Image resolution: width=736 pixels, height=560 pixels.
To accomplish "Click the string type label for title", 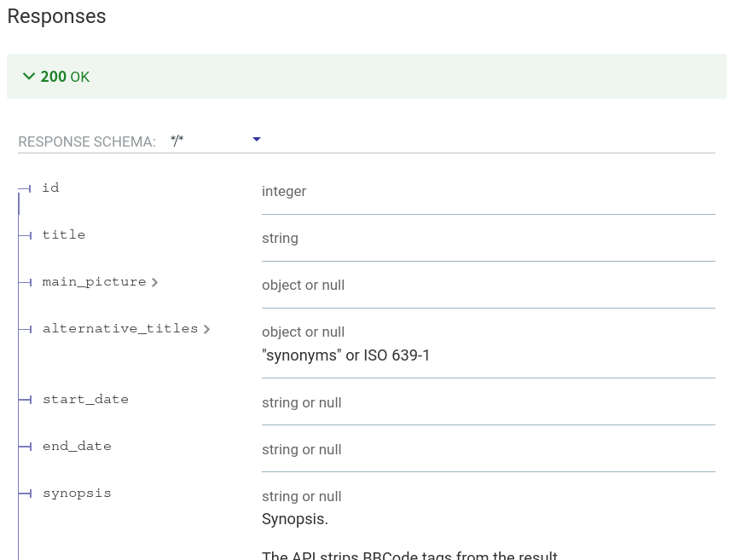I will pos(280,238).
